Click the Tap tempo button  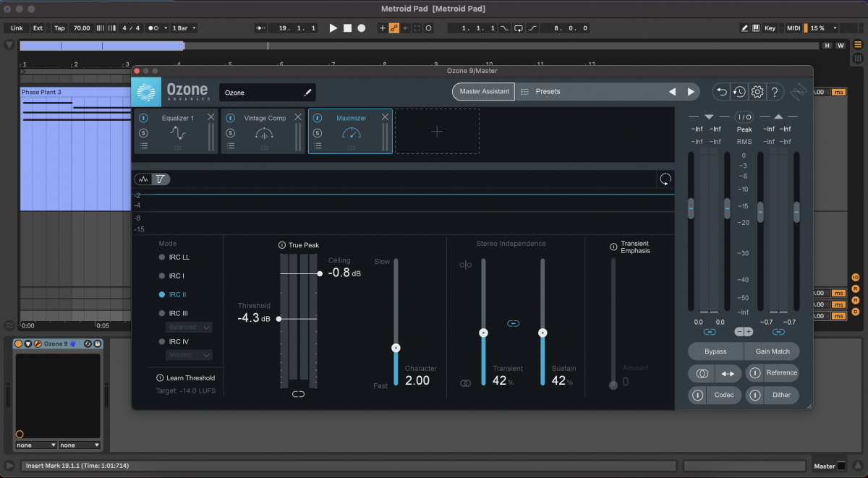pos(59,28)
